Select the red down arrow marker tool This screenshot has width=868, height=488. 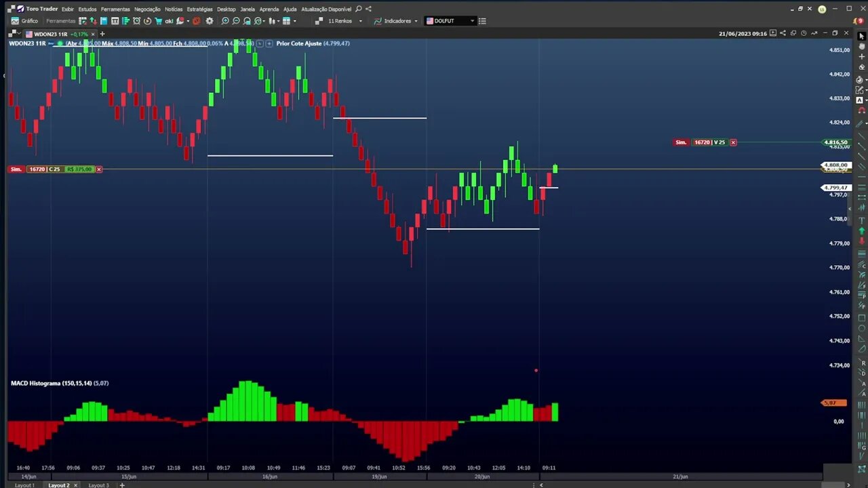pyautogui.click(x=862, y=241)
